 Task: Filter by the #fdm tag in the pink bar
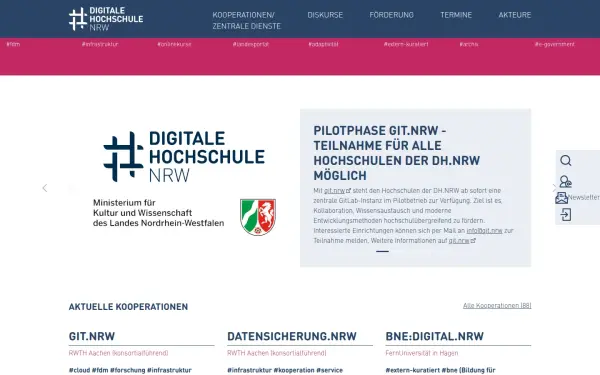(13, 44)
